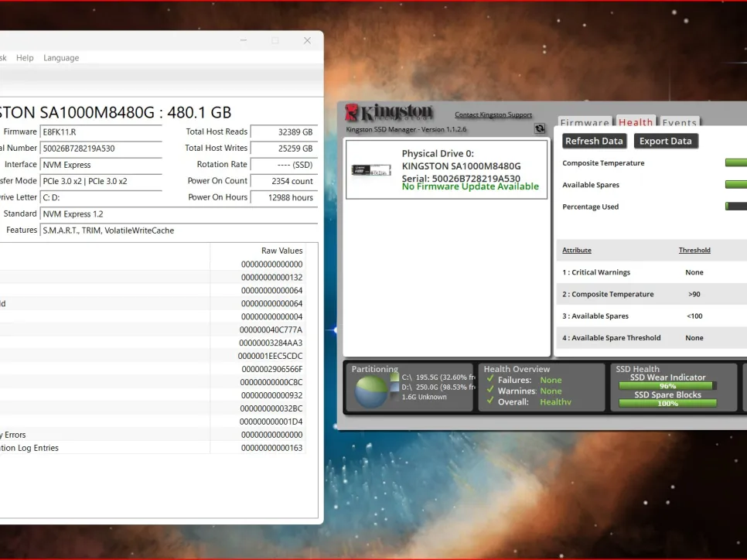The image size is (747, 560).
Task: Click the checkmark beside Overall Healthy
Action: click(x=489, y=401)
